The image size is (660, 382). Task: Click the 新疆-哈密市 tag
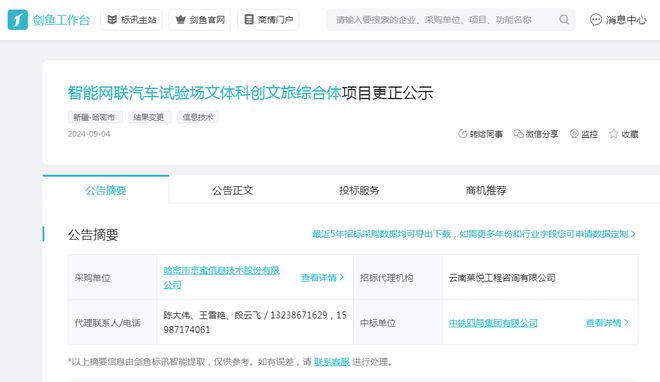[95, 117]
